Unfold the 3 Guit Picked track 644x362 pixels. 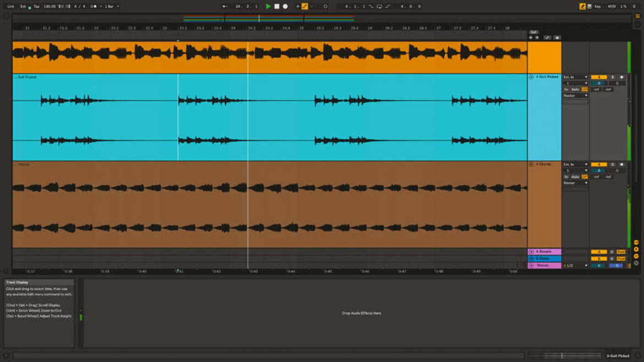531,77
